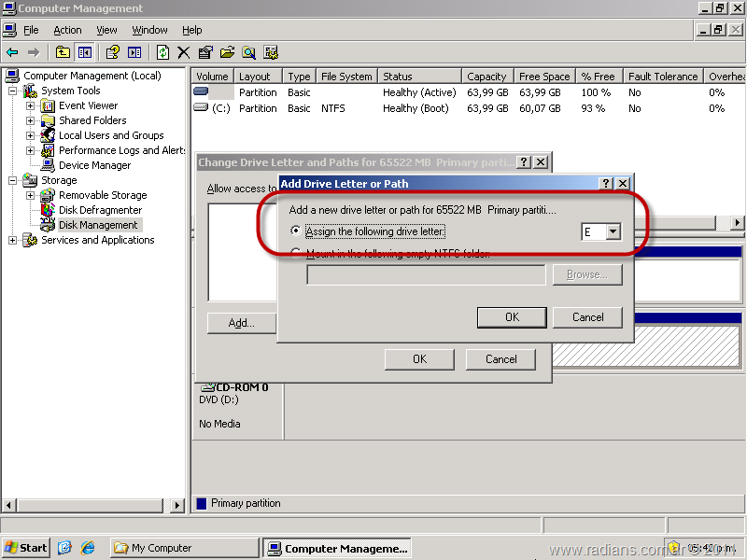Viewport: 747px width, 560px height.
Task: Click the Delete X toolbar icon
Action: tap(184, 53)
